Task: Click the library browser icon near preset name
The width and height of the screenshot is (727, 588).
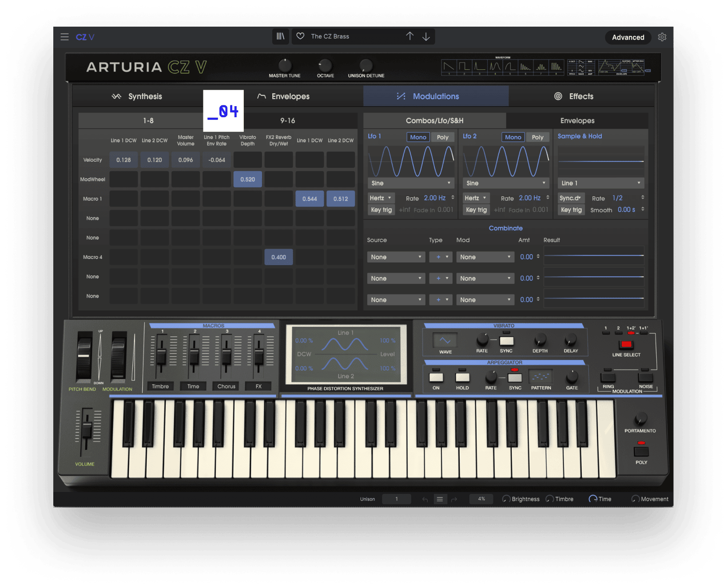Action: point(281,36)
